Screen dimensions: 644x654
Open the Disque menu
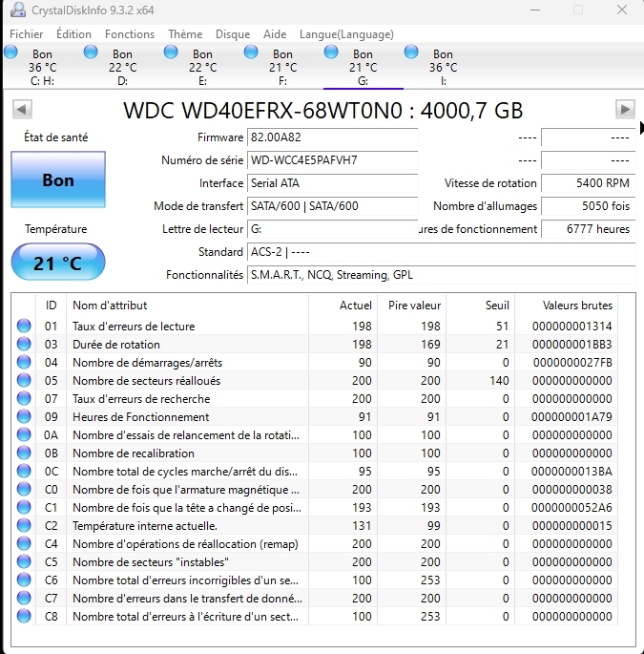[233, 34]
